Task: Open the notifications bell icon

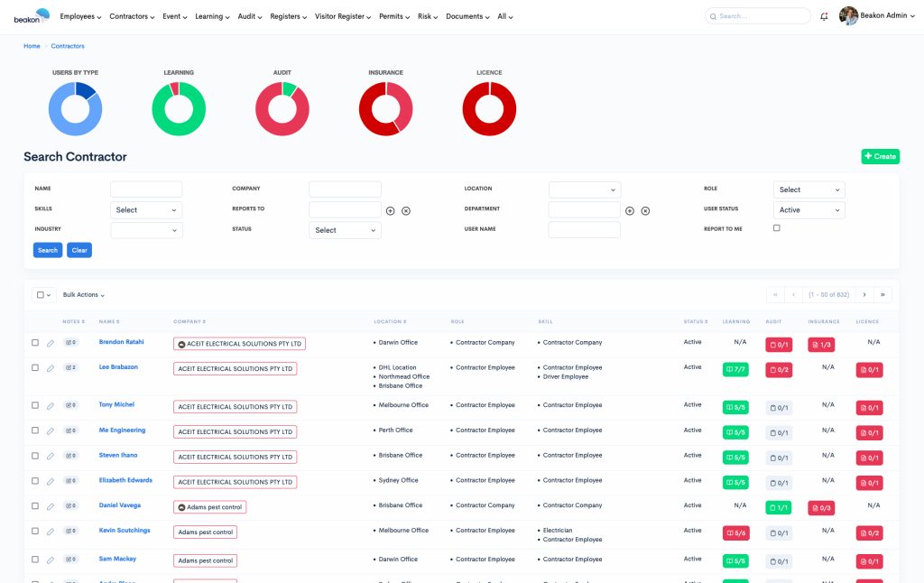Action: 826,15
